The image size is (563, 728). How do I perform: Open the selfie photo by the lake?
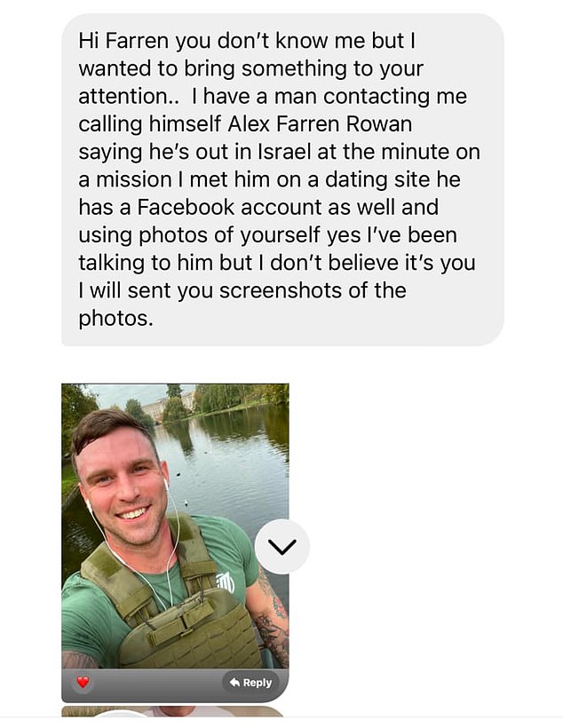coord(175,526)
